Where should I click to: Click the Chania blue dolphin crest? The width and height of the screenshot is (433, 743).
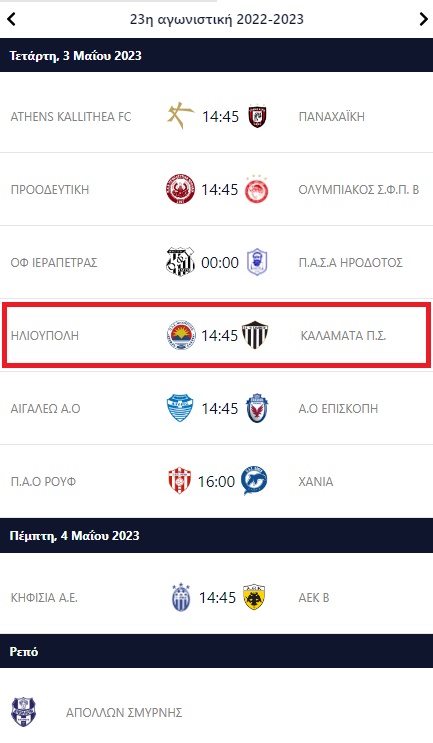pyautogui.click(x=254, y=480)
